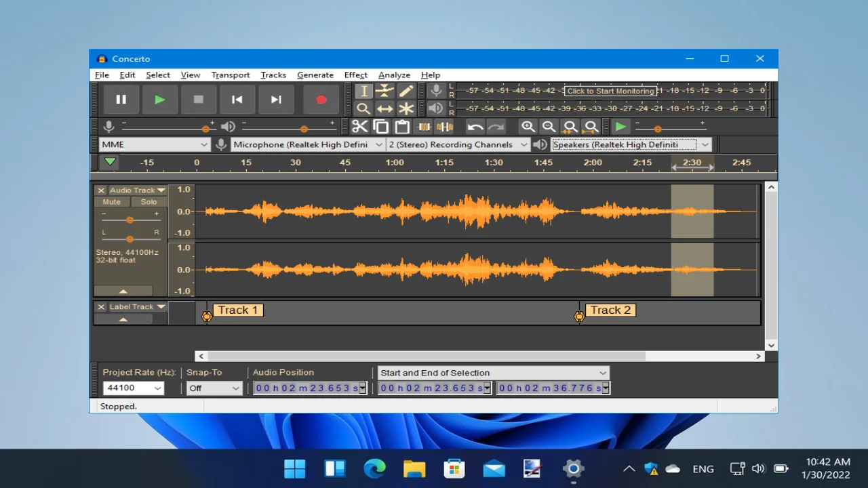Open Microsoft Edge from taskbar
This screenshot has width=868, height=488.
tap(374, 468)
